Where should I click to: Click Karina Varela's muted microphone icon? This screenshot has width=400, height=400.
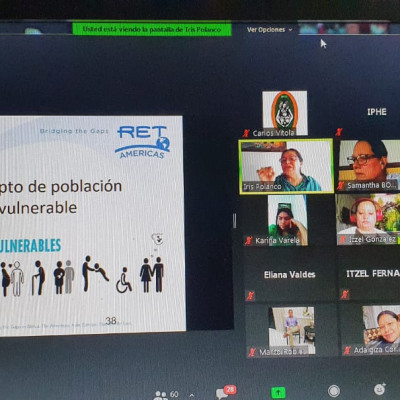(248, 240)
